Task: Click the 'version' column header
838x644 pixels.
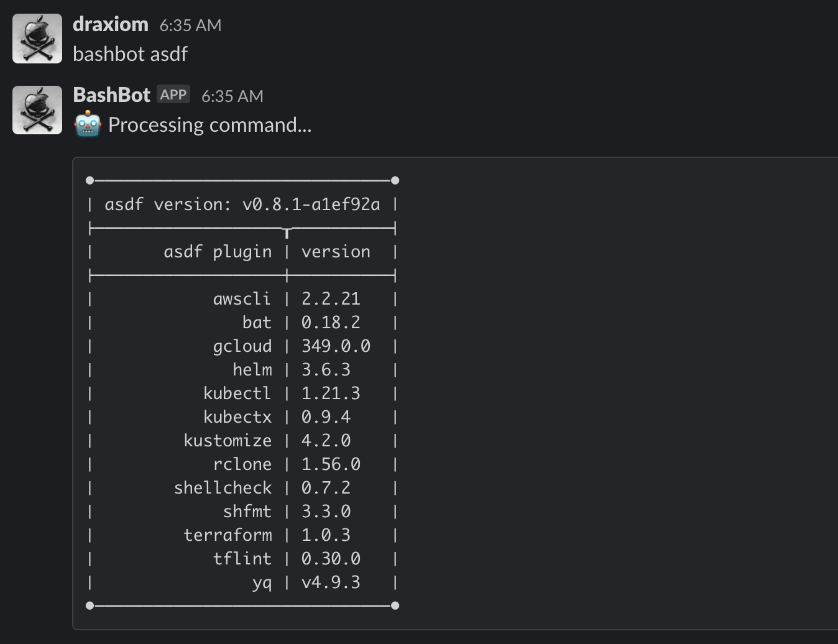Action: click(336, 252)
